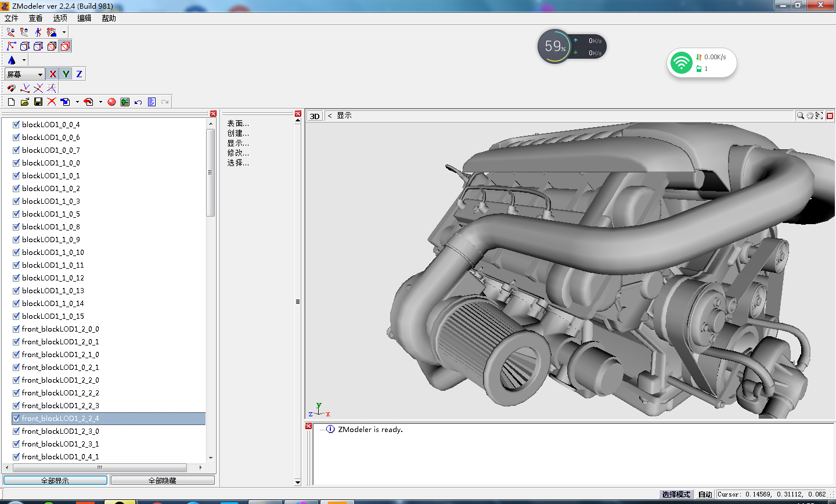The image size is (836, 504).
Task: Open the 文件 menu
Action: (x=12, y=18)
